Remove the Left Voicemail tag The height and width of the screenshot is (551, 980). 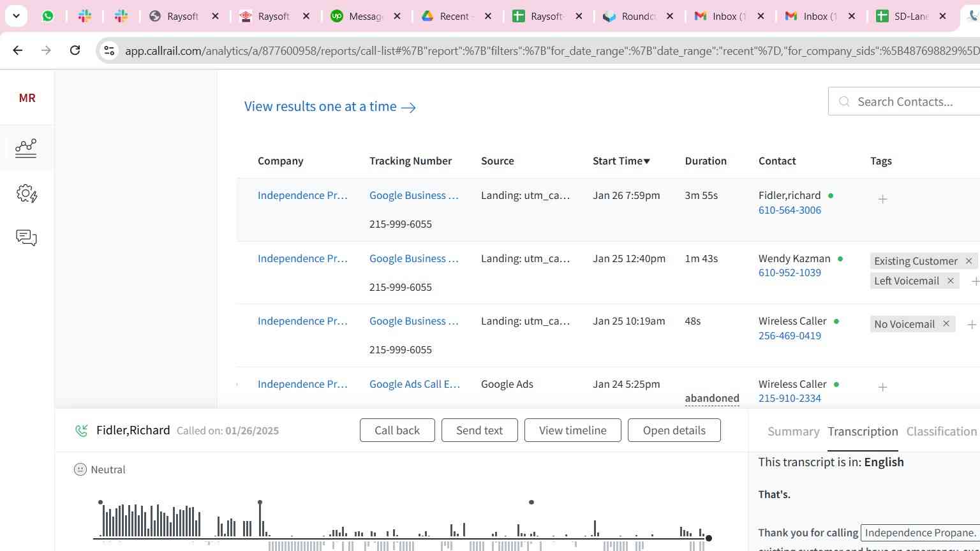click(950, 281)
